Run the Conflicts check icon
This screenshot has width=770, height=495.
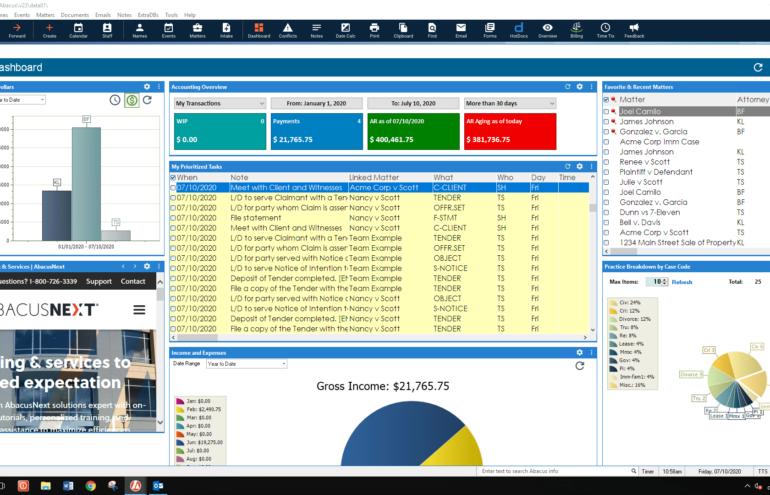[x=288, y=30]
